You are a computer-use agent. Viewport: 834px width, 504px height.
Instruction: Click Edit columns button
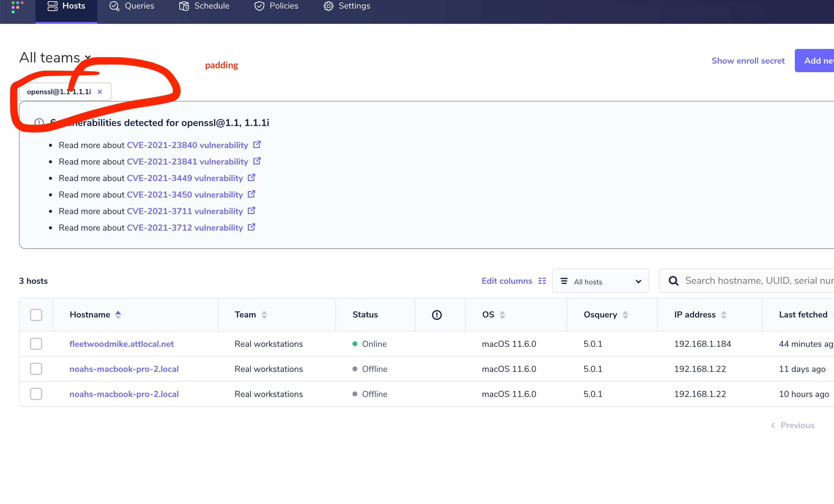tap(513, 281)
